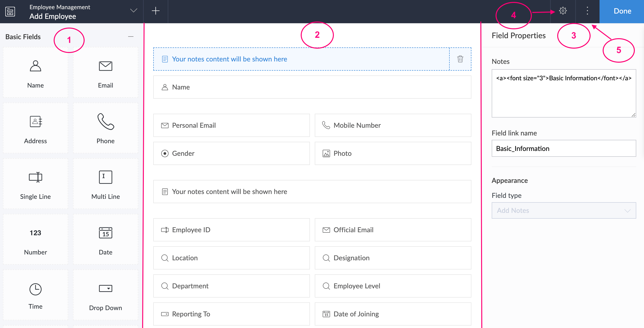
Task: Click the Name field icon in Basic Fields
Action: click(x=35, y=66)
